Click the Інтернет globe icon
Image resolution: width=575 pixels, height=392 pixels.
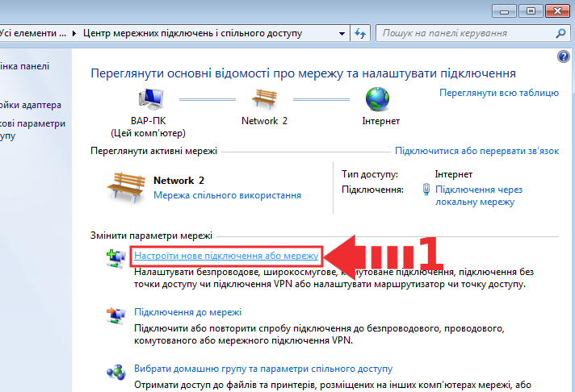coord(378,99)
